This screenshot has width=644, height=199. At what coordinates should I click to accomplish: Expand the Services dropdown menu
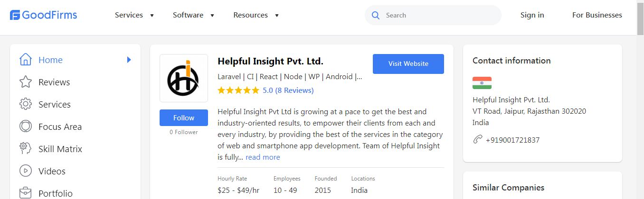tap(134, 15)
